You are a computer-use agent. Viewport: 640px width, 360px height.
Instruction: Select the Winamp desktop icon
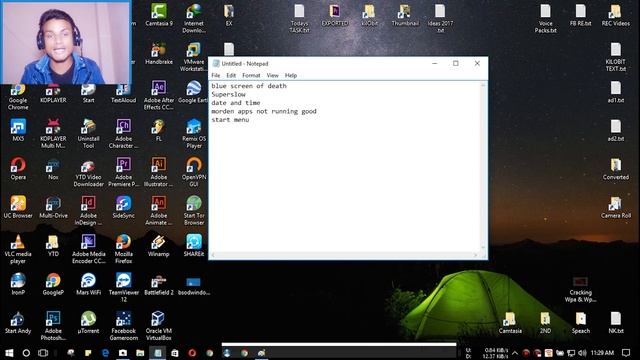pyautogui.click(x=159, y=245)
